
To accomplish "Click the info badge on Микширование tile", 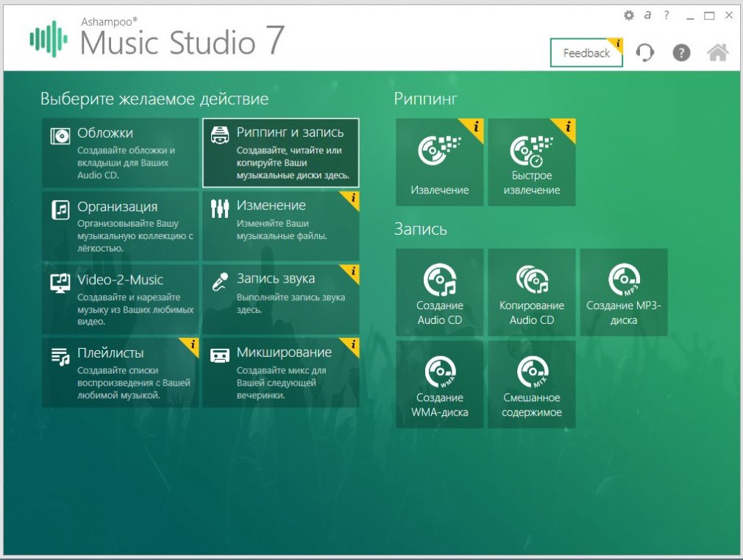I will tap(352, 344).
